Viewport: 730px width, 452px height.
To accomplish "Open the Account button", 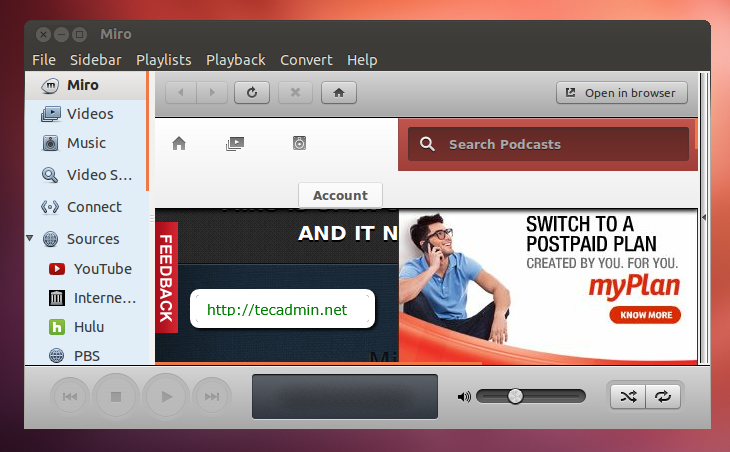I will pos(340,195).
